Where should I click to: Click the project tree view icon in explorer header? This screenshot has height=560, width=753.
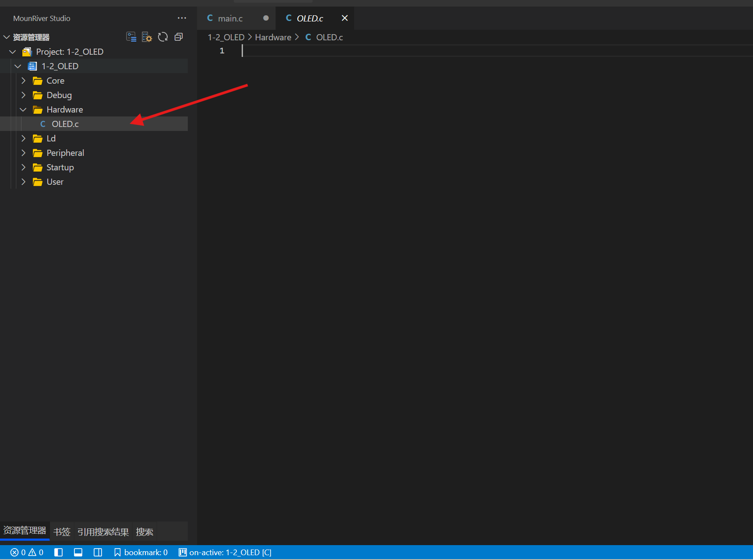coord(131,37)
